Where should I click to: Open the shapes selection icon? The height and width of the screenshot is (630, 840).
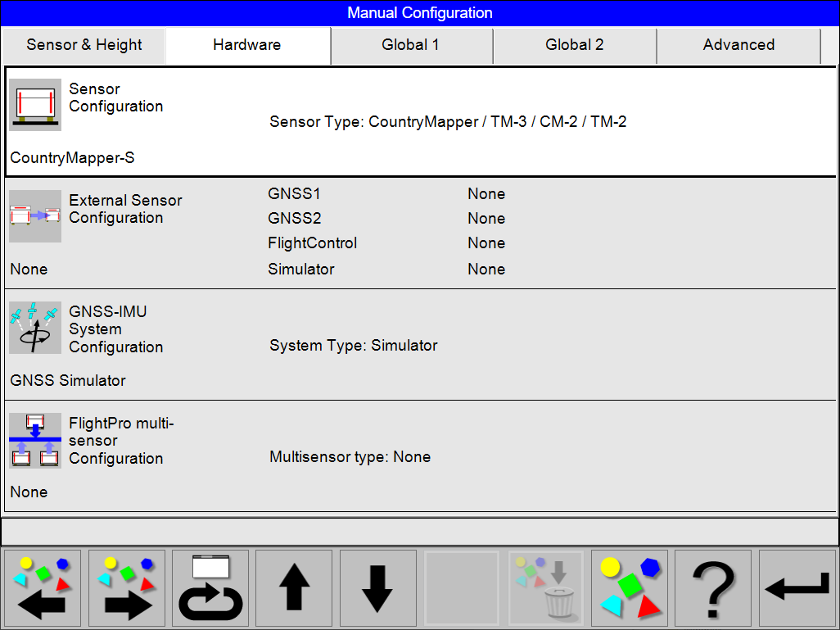pos(629,588)
